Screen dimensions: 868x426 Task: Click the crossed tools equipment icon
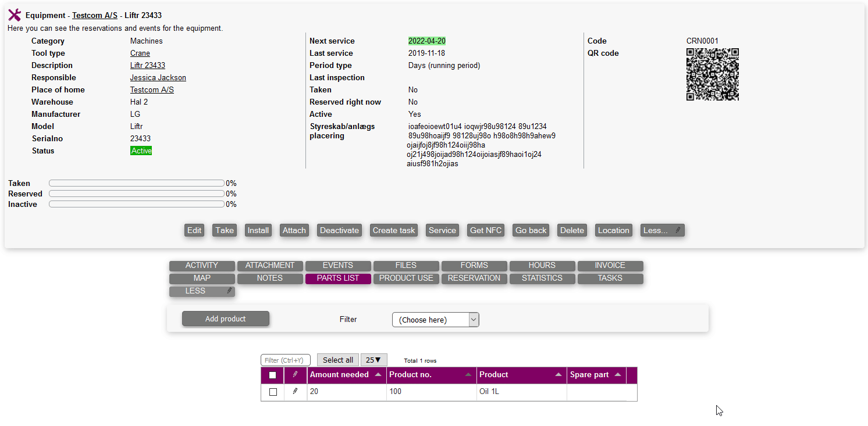click(x=15, y=15)
